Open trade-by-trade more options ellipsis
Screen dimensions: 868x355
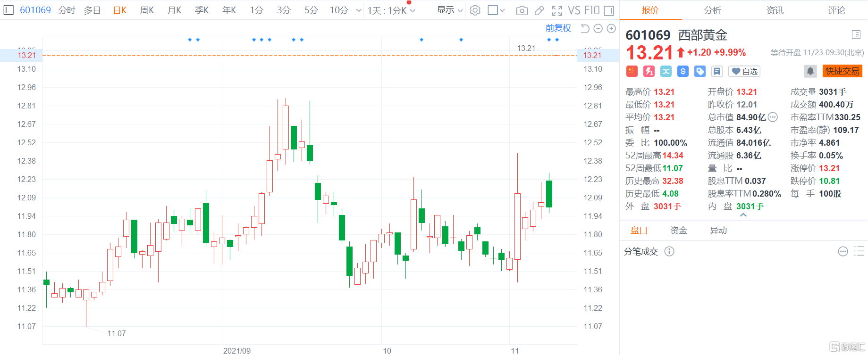(843, 251)
